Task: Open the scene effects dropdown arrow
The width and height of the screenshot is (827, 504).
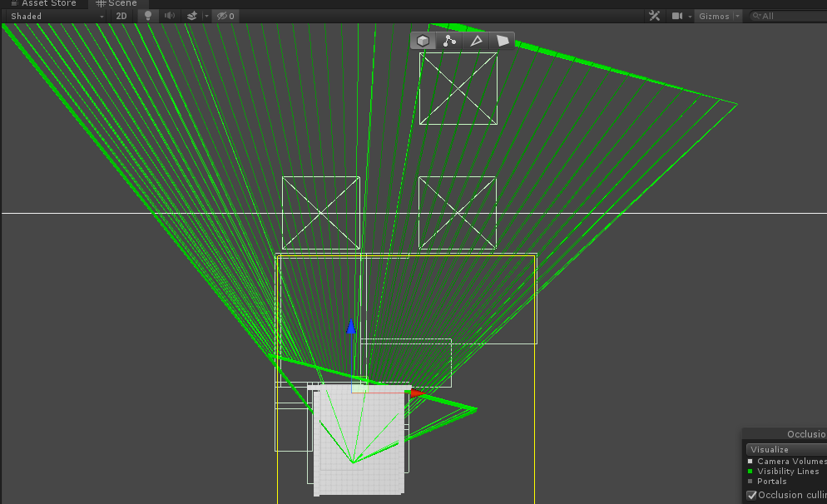Action: pyautogui.click(x=206, y=16)
